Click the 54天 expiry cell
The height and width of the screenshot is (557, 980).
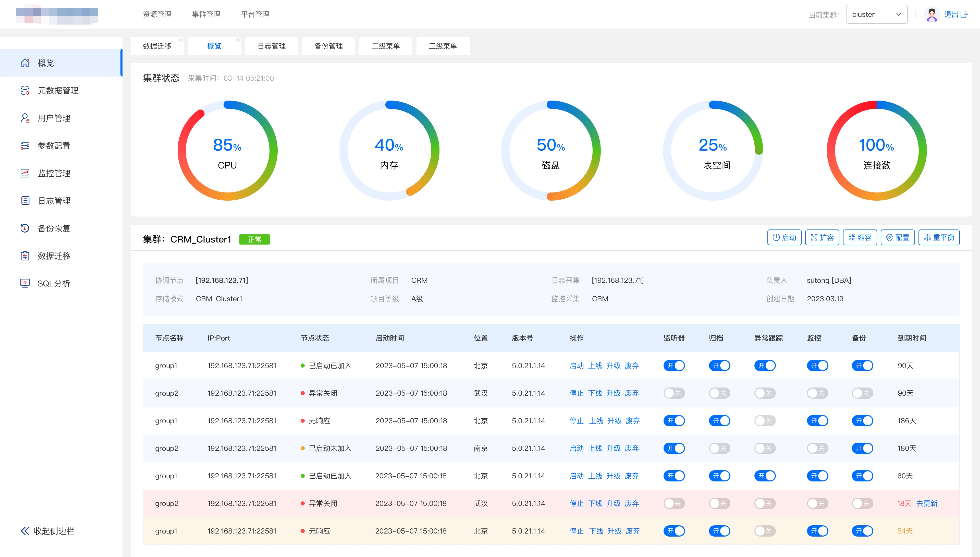[905, 531]
